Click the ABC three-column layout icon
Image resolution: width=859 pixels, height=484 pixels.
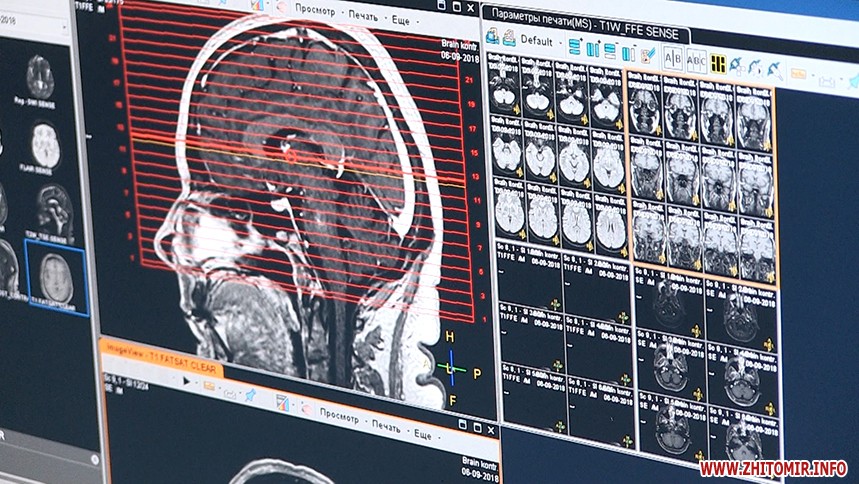[696, 61]
